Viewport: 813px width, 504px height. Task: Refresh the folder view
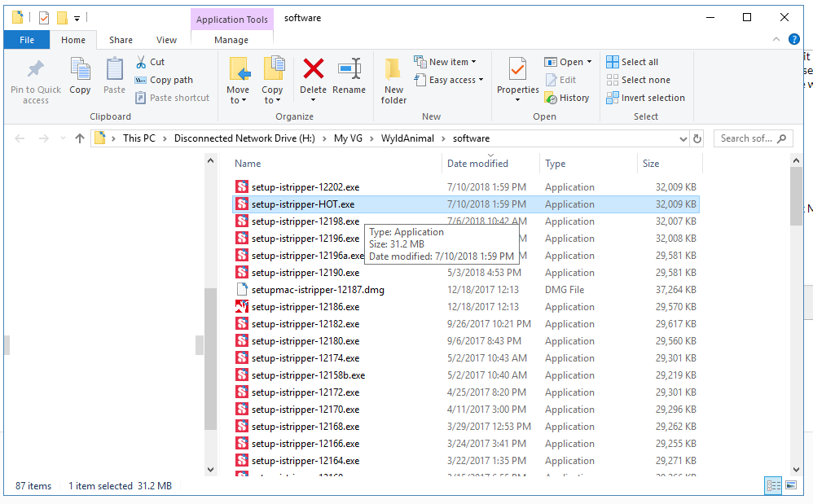click(697, 138)
